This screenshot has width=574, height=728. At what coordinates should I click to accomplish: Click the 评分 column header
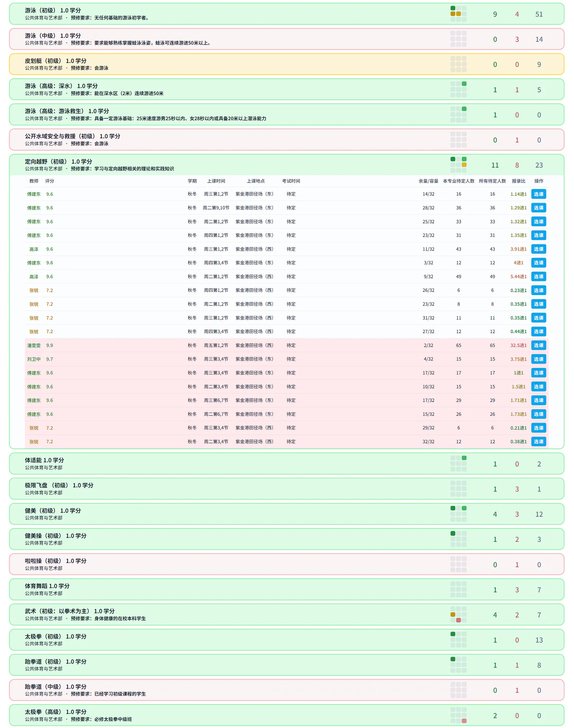click(50, 181)
